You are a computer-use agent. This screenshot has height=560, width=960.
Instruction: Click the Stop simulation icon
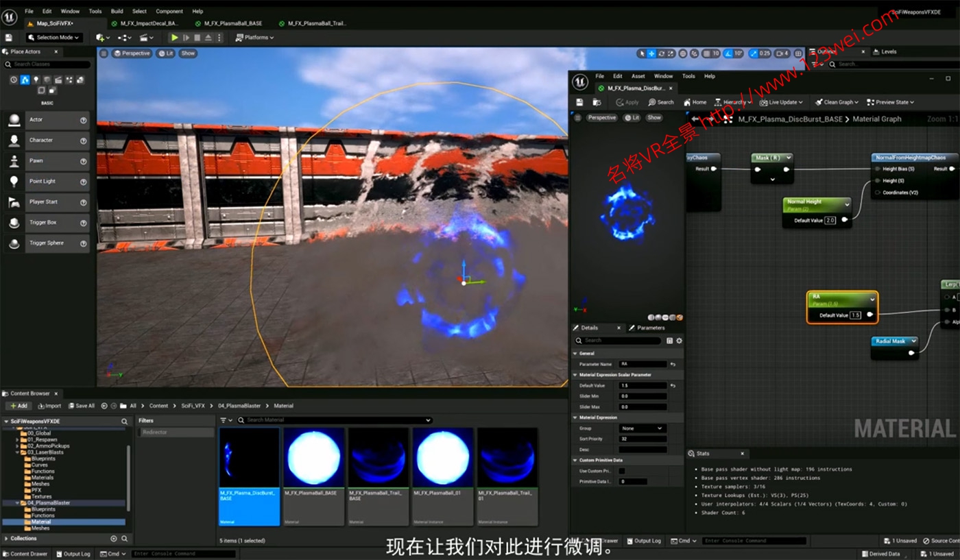(x=197, y=38)
